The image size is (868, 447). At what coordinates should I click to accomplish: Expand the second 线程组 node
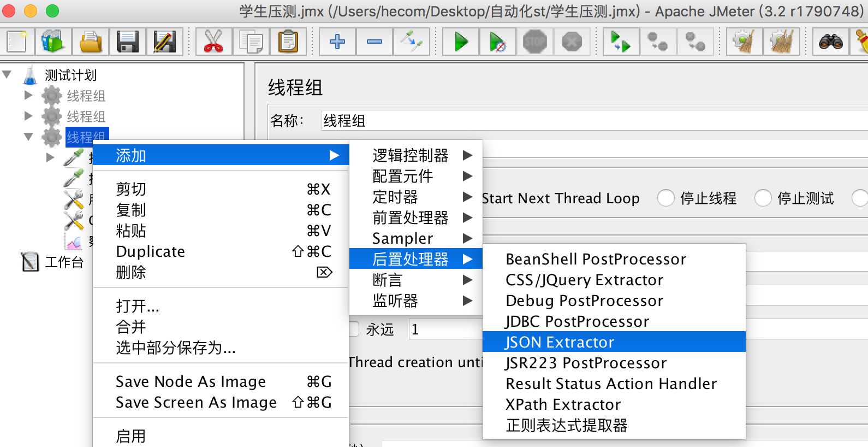(28, 116)
